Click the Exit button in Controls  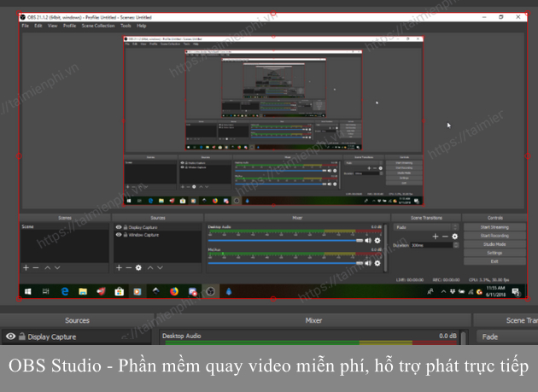pyautogui.click(x=494, y=261)
